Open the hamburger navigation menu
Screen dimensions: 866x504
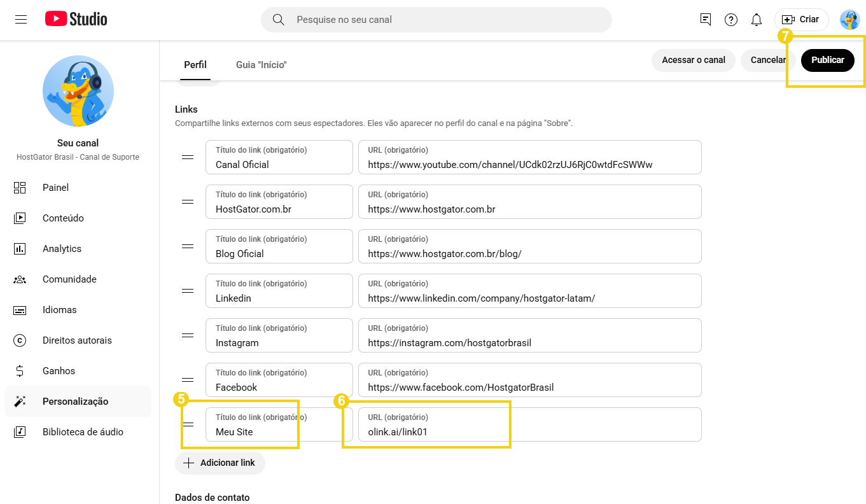click(x=21, y=20)
